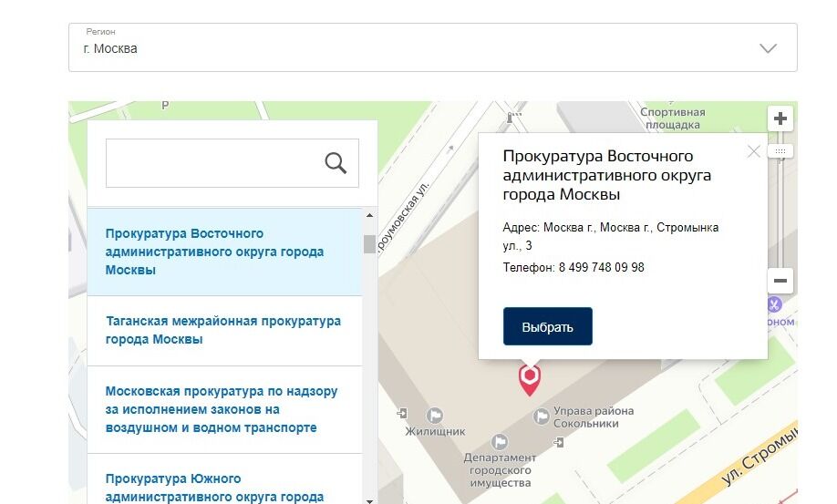Click the phone number 8 499 748 09 98
The image size is (837, 504).
[602, 267]
